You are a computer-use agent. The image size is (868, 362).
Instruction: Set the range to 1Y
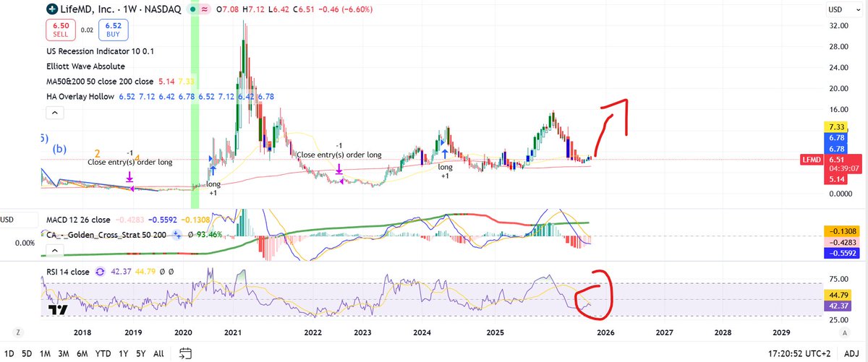(x=124, y=353)
